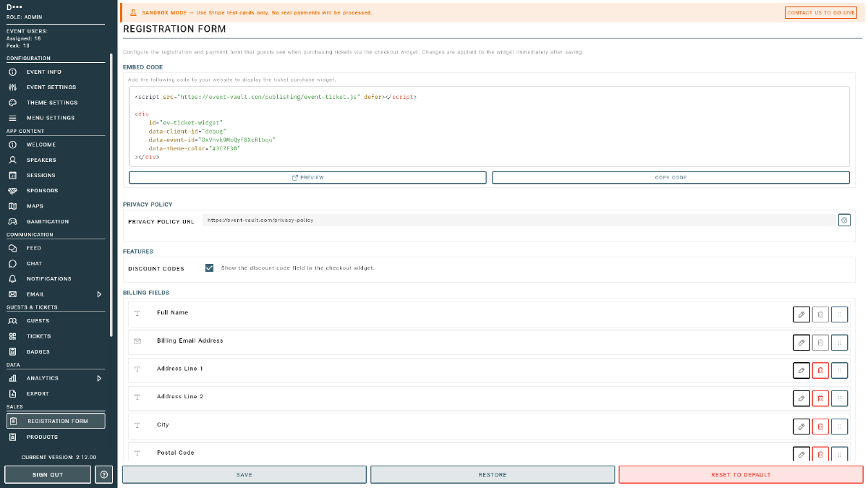Viewport: 868px width, 488px height.
Task: Click the Sponsors handshake icon
Action: pos(12,190)
